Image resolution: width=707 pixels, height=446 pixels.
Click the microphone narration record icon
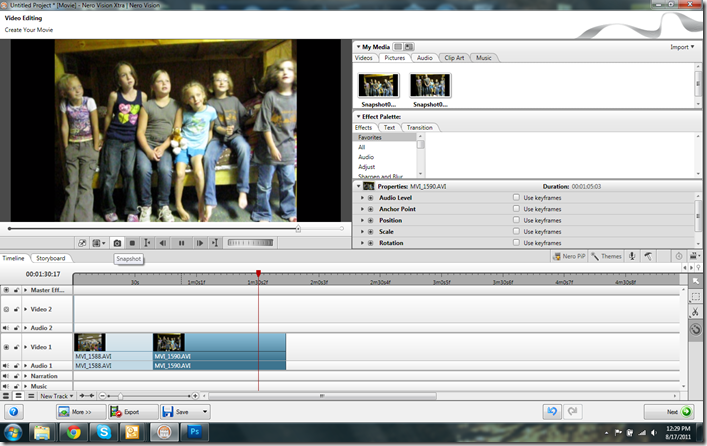click(x=632, y=256)
